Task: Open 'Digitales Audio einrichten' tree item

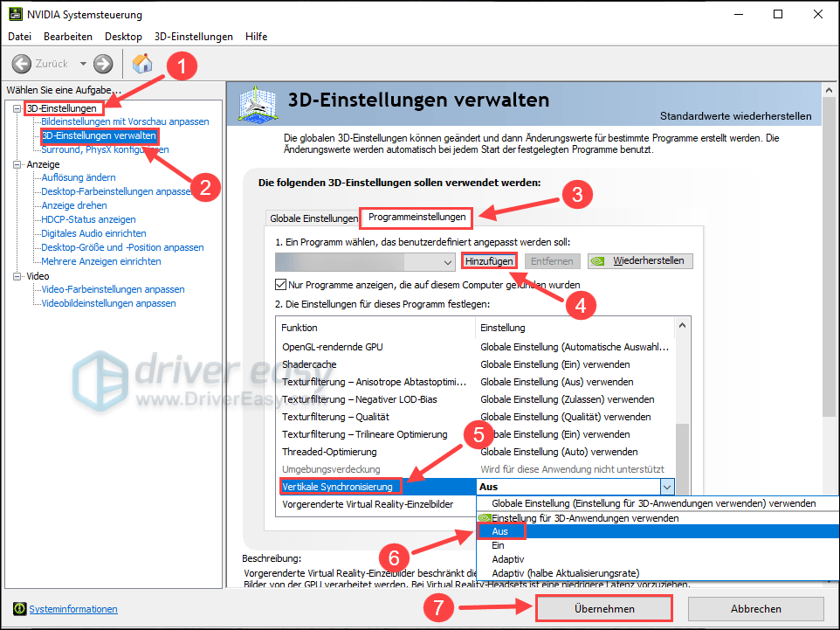Action: tap(93, 233)
